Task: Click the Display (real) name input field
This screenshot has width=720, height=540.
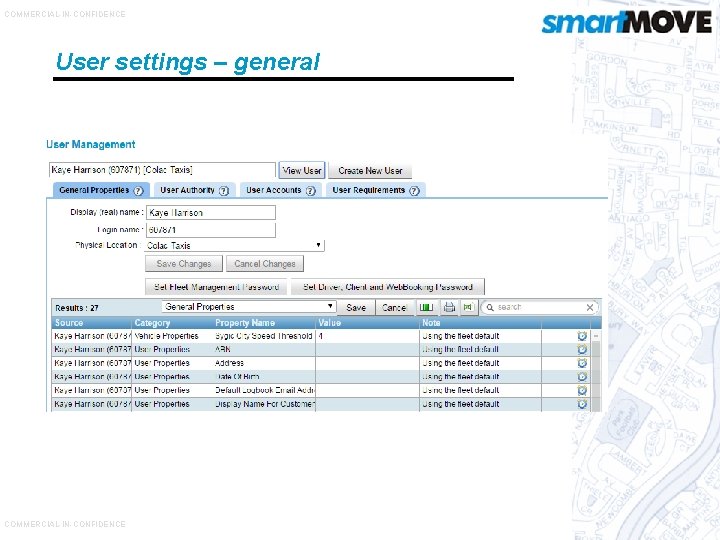Action: [x=211, y=213]
